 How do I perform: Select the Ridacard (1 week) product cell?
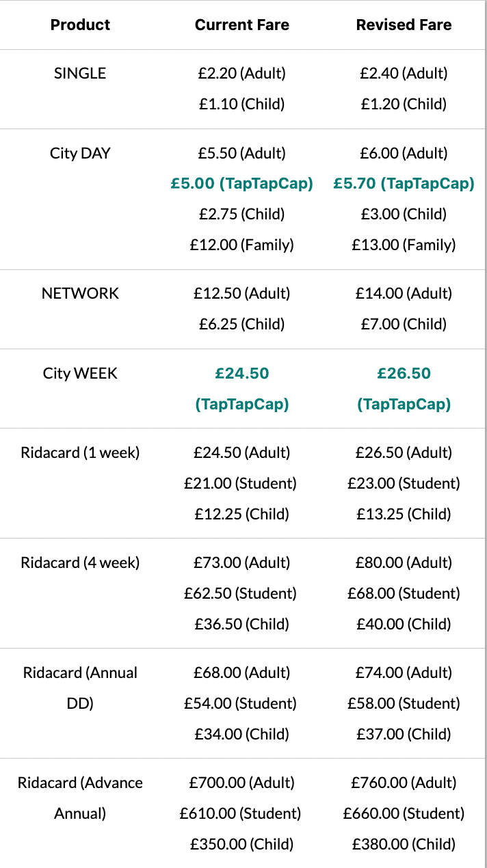[80, 452]
